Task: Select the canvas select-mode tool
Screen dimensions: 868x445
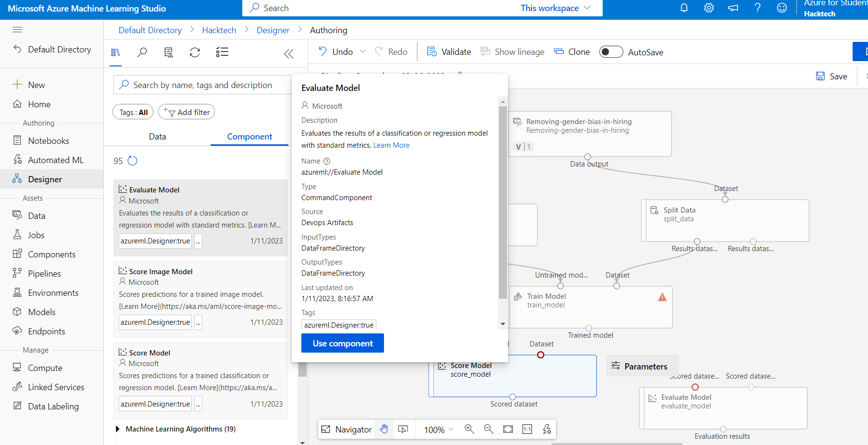Action: 403,429
